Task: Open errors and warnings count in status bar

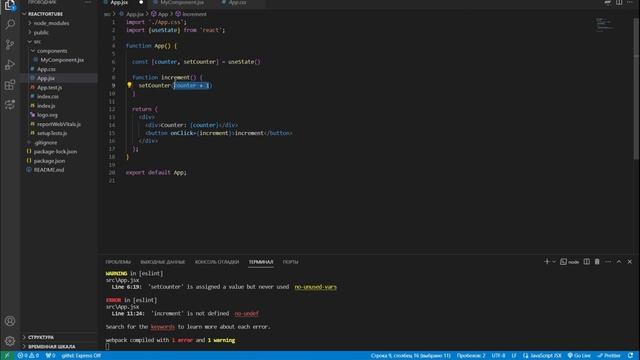Action: 28,356
